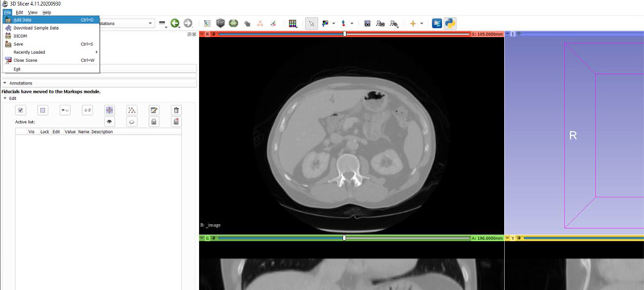Click the red slice offset slider

[345, 34]
